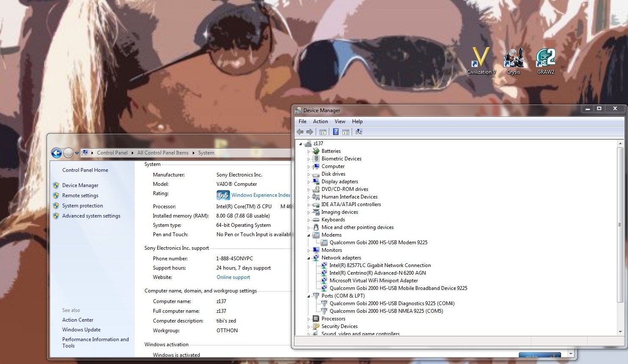Image resolution: width=628 pixels, height=364 pixels.
Task: Select the GRAW2 desktop shortcut
Action: pos(546,61)
